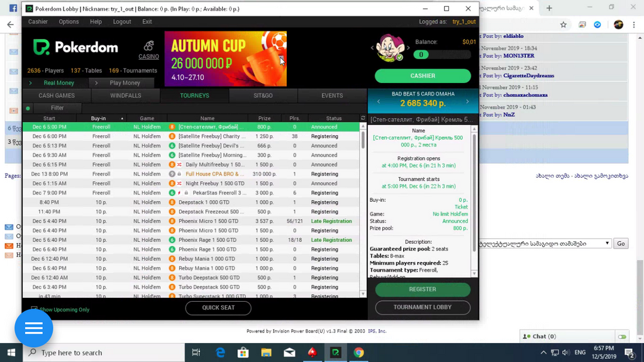Open Task View in taskbar

pyautogui.click(x=196, y=353)
